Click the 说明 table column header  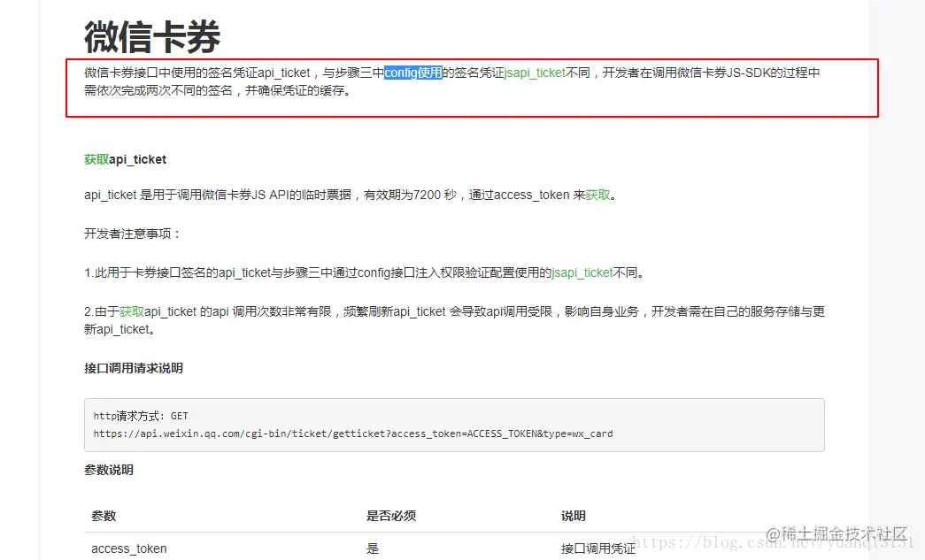[574, 516]
